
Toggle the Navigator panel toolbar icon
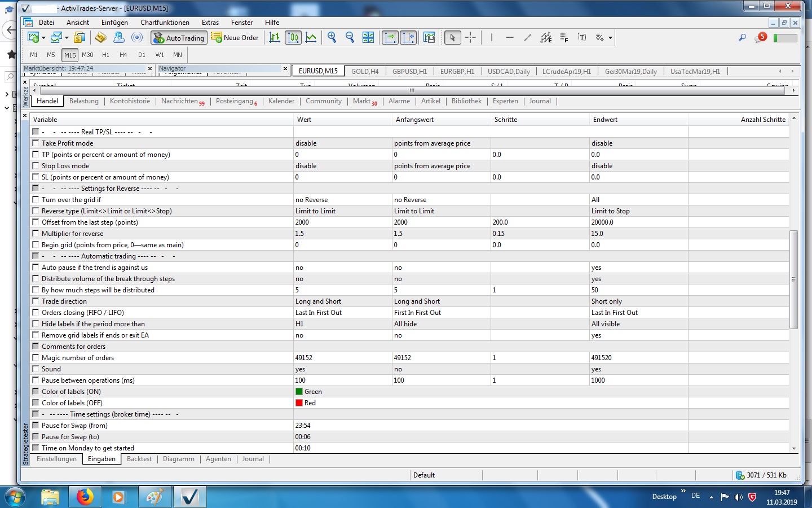click(119, 38)
